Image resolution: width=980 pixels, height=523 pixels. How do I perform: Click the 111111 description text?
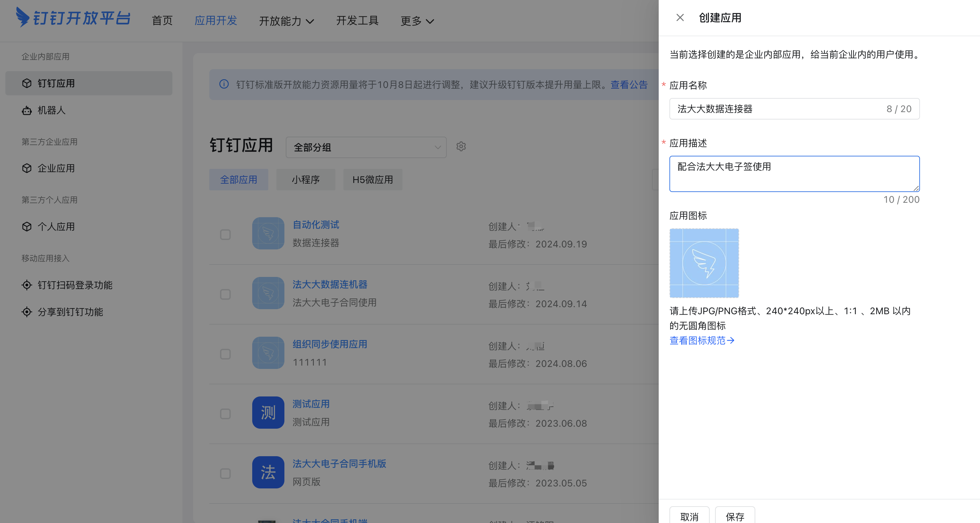pyautogui.click(x=310, y=362)
